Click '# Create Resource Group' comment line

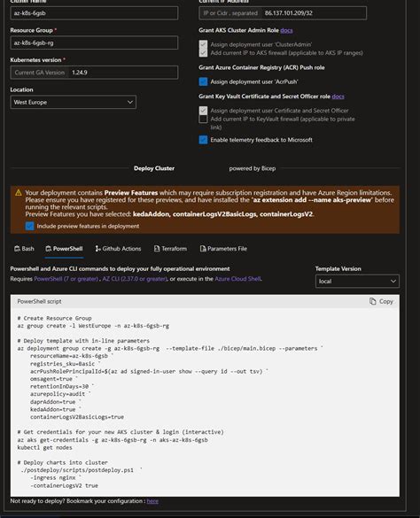[55, 318]
